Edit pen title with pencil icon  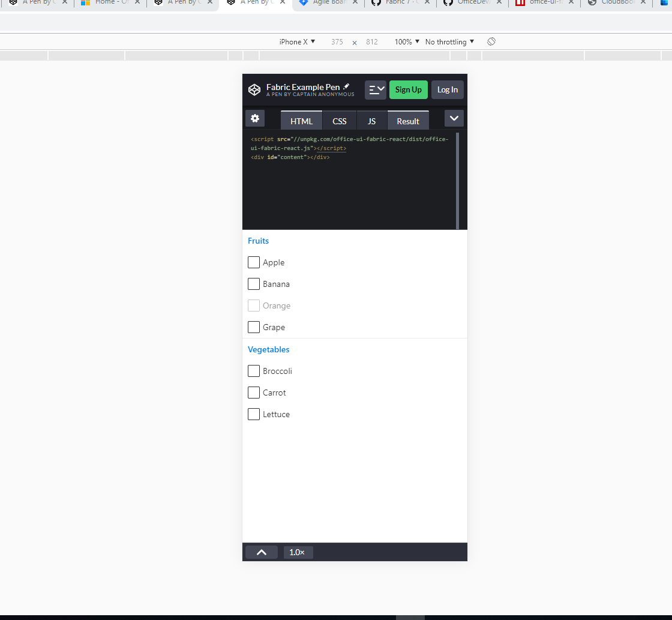point(346,86)
